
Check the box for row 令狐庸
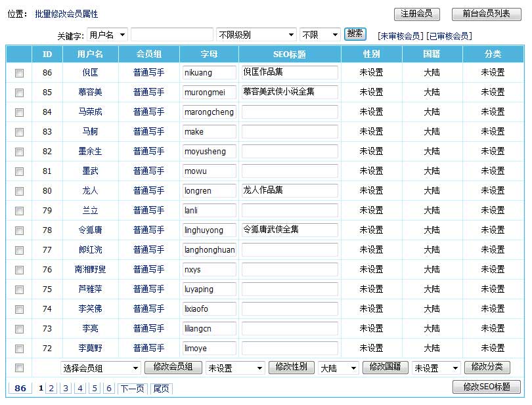click(x=19, y=230)
